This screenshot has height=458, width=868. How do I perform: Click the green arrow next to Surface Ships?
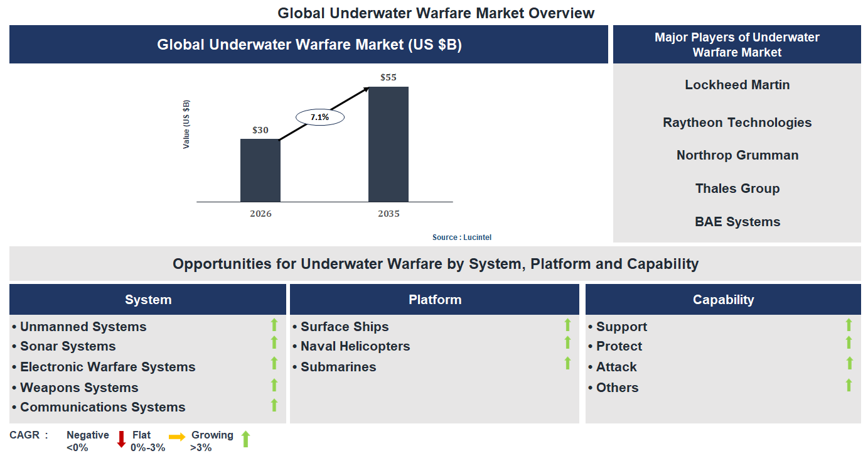pos(567,325)
